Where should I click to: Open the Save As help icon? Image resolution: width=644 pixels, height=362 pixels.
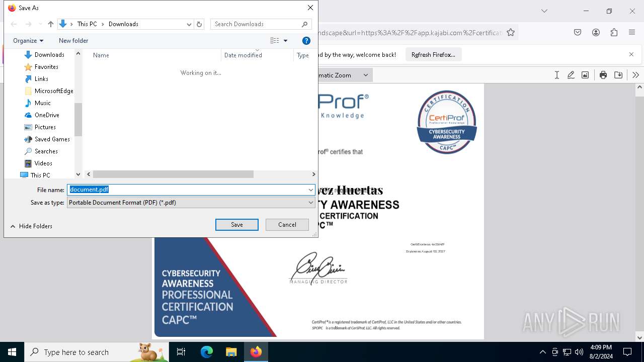pyautogui.click(x=306, y=41)
